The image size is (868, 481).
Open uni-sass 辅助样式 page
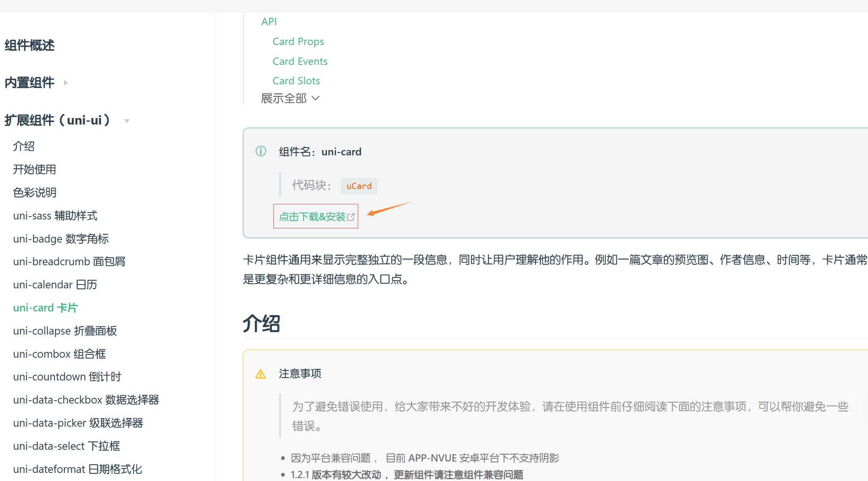pos(55,216)
